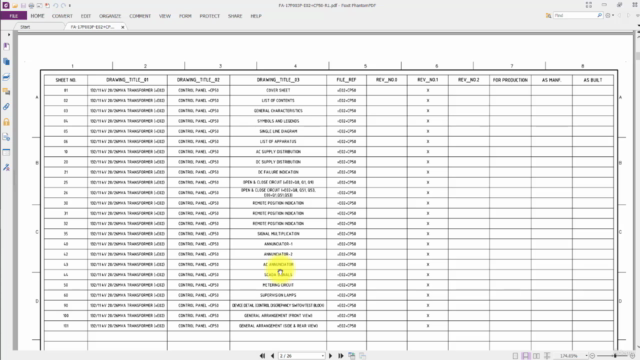The width and height of the screenshot is (640, 360).
Task: Click the SHEET NO. column header
Action: pyautogui.click(x=66, y=80)
